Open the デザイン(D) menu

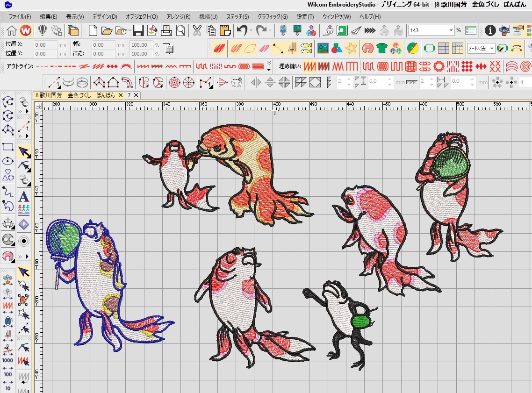coord(105,17)
